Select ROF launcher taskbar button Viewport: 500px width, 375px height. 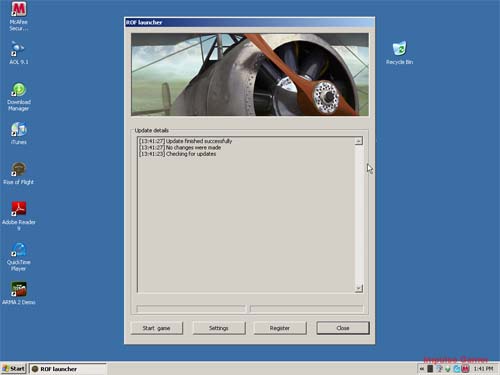(68, 369)
